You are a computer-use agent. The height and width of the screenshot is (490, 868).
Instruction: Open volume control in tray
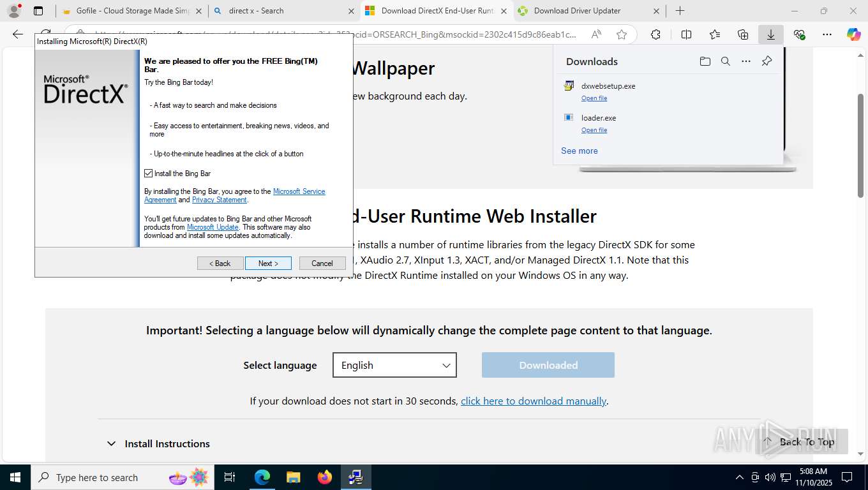(770, 477)
